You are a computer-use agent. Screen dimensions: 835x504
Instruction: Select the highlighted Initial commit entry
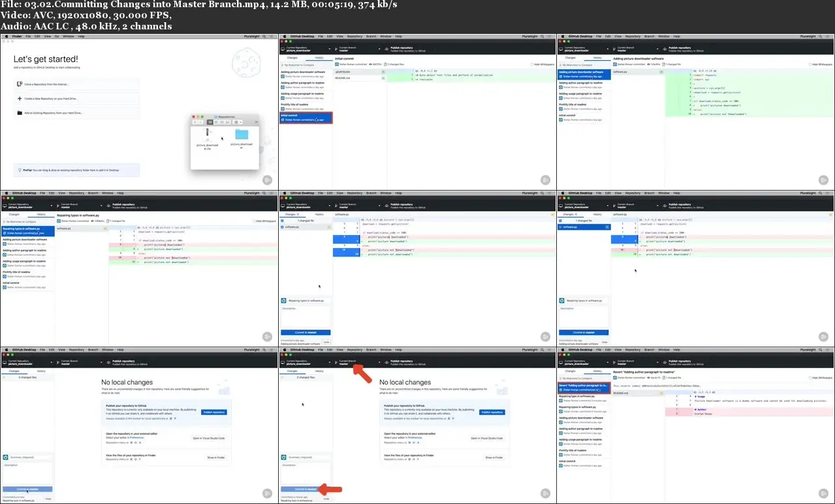pos(306,118)
